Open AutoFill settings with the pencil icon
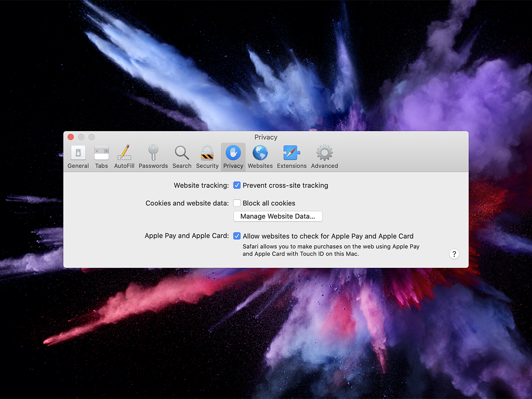 [124, 157]
